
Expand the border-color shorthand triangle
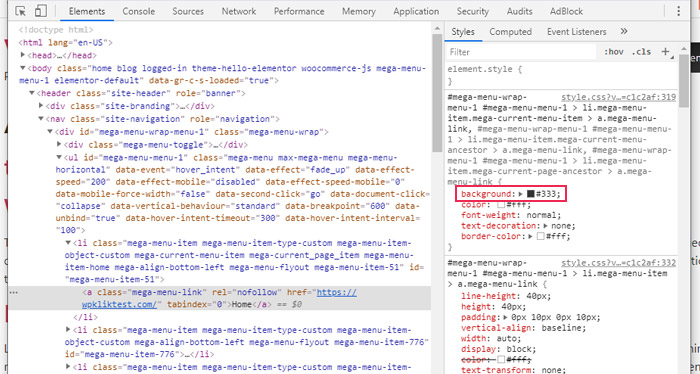click(x=530, y=237)
